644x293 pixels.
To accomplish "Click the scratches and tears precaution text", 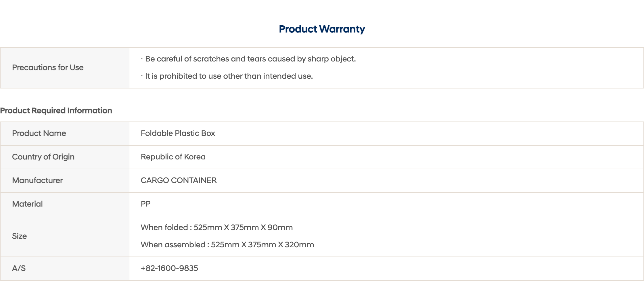I will pos(250,59).
